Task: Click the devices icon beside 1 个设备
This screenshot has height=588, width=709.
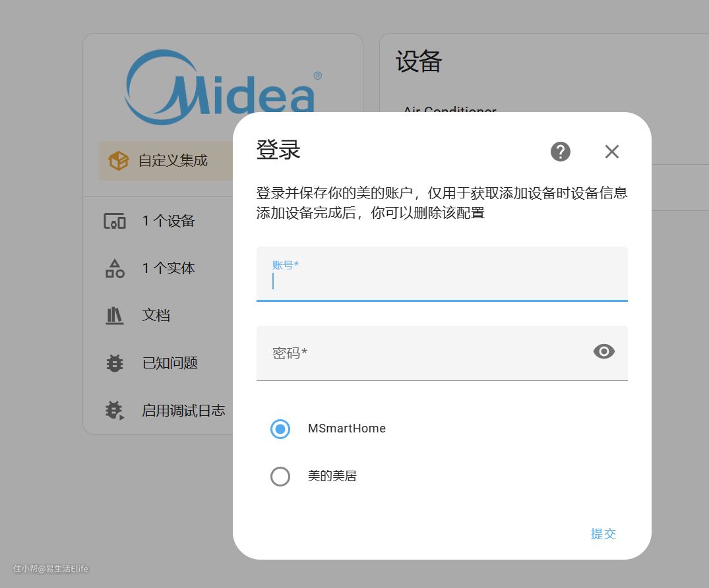Action: pyautogui.click(x=115, y=221)
